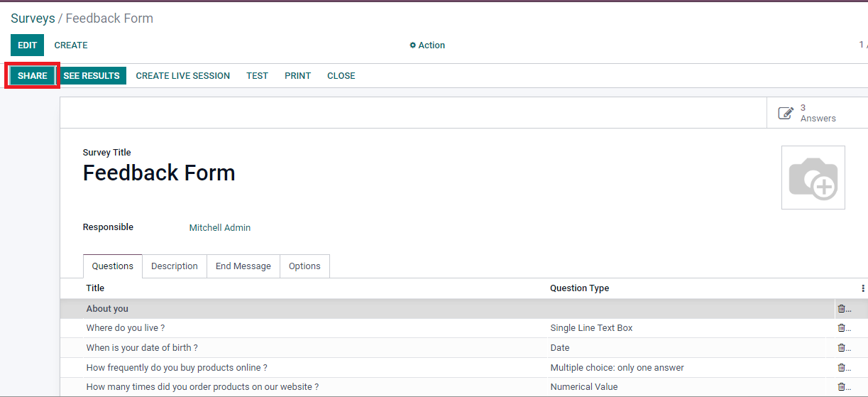Click trash icon for 'Where do you live ?'
This screenshot has height=397, width=868.
(841, 328)
